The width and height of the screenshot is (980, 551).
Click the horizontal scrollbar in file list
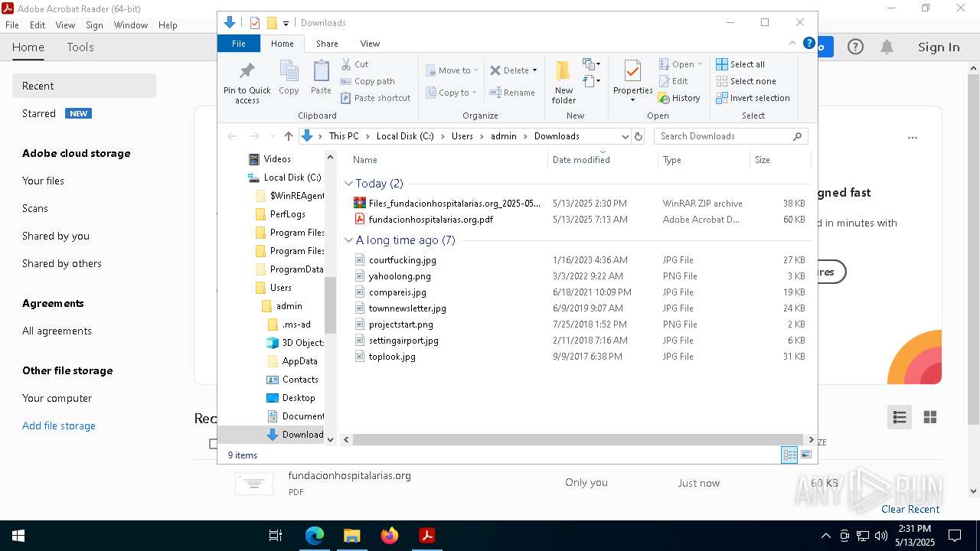[577, 440]
